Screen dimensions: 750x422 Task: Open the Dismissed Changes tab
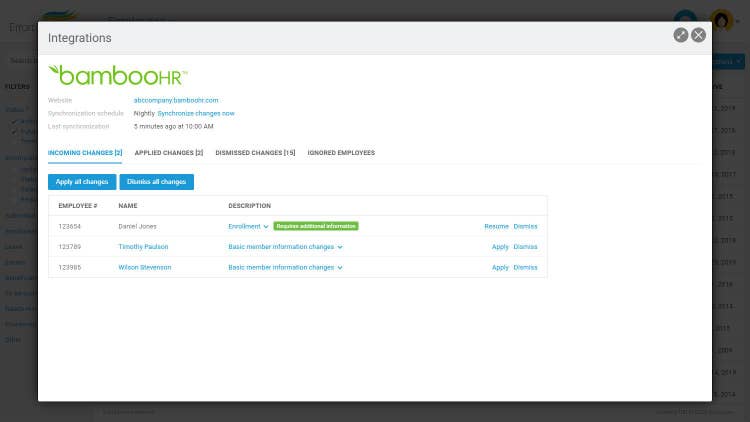[255, 153]
